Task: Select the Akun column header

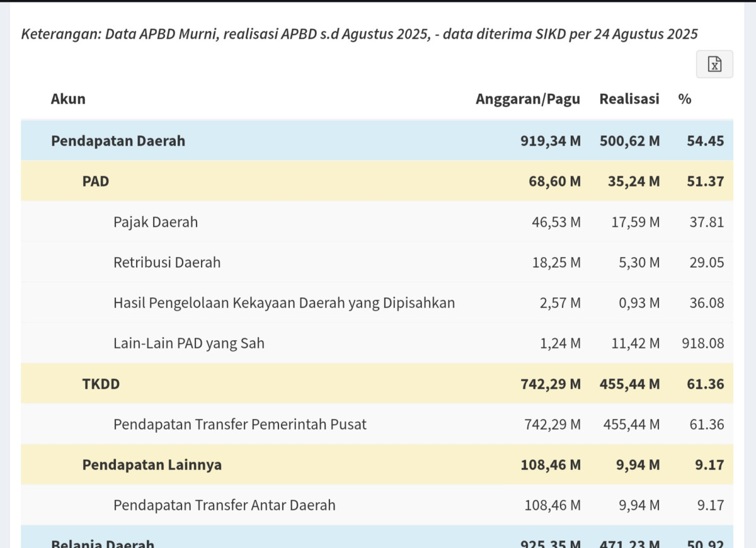Action: point(68,99)
